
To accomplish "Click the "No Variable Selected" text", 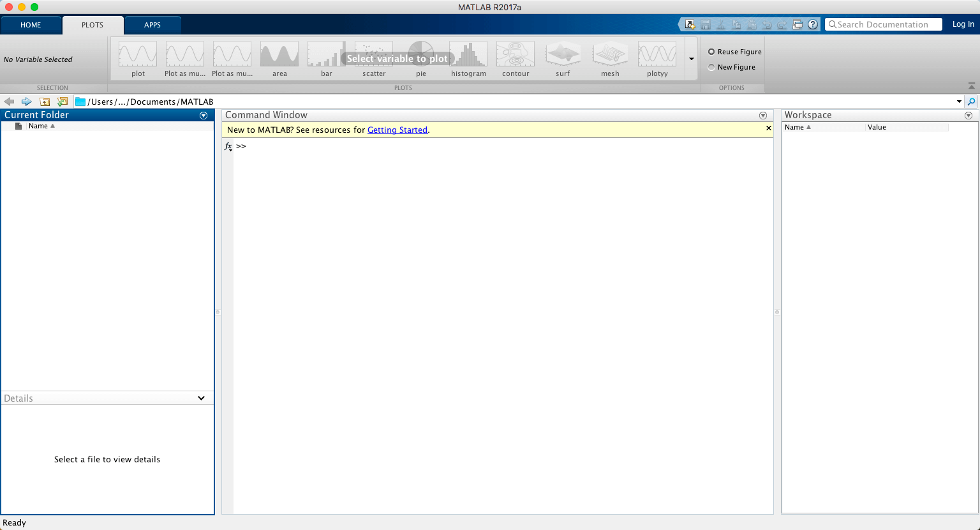I will pyautogui.click(x=38, y=59).
